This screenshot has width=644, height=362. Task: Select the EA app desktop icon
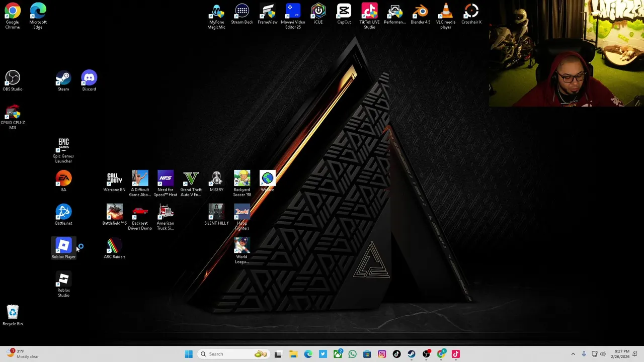coord(63,181)
